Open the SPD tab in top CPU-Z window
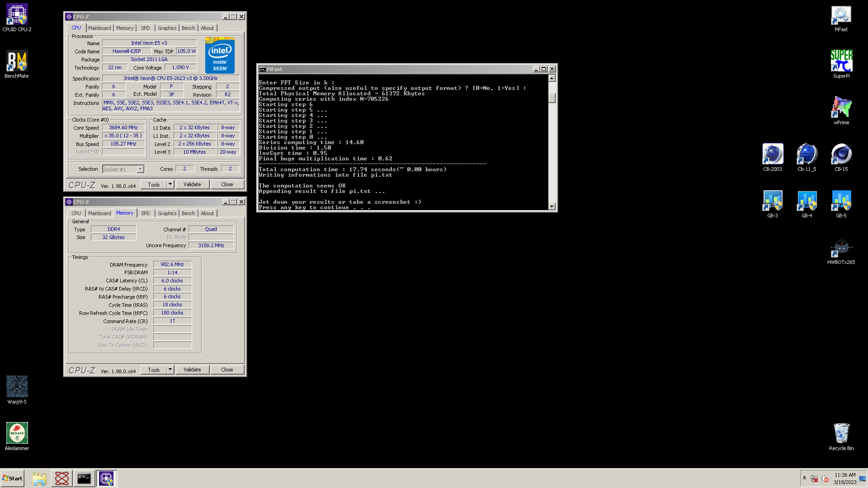The image size is (868, 488). coord(145,28)
